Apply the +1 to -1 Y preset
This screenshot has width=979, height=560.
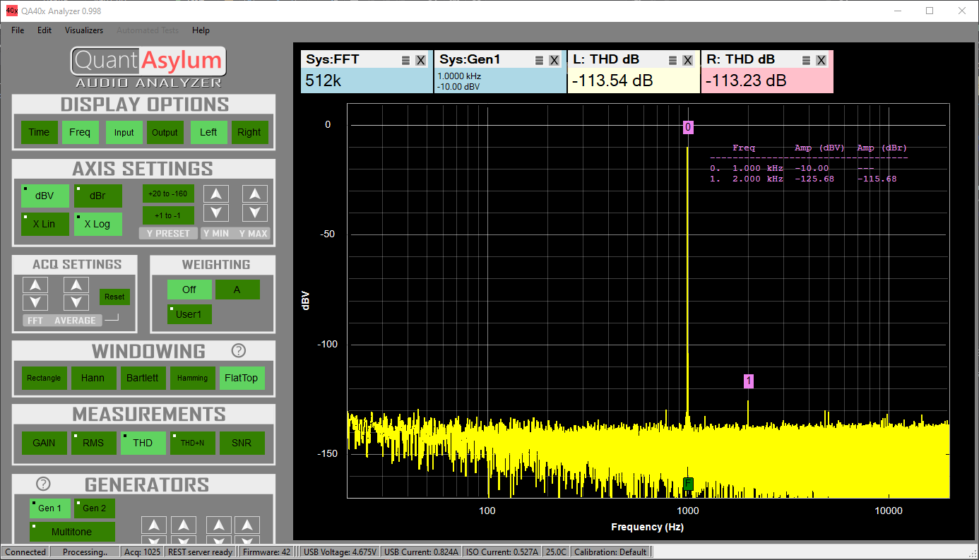click(x=168, y=215)
